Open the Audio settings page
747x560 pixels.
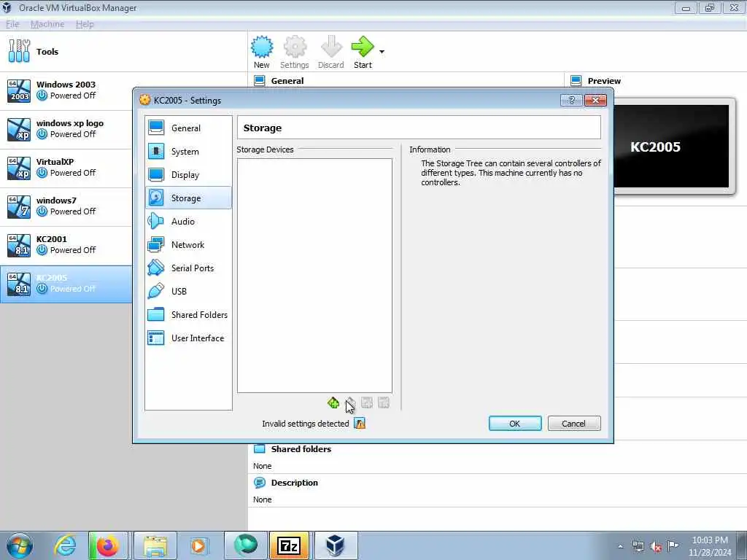[x=188, y=222]
